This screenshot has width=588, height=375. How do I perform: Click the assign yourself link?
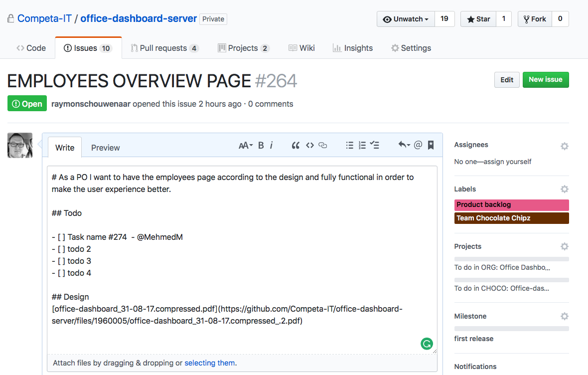point(507,162)
